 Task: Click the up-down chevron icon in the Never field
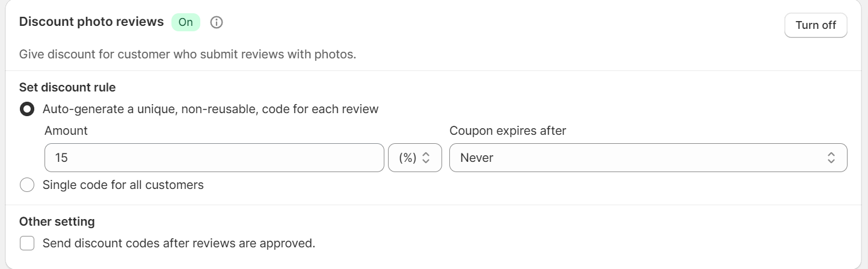click(831, 158)
